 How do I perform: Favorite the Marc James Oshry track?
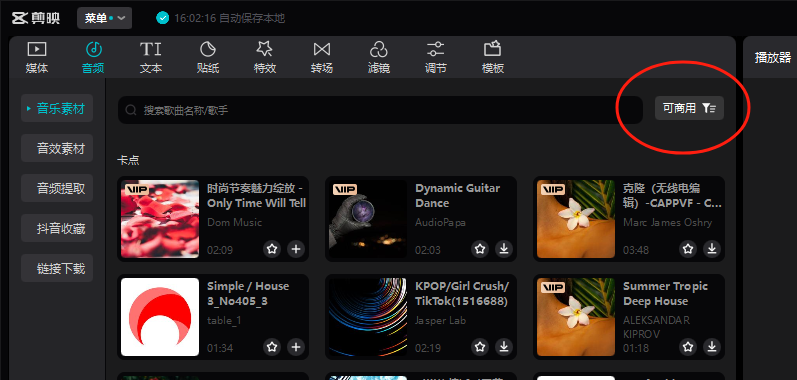[x=688, y=249]
